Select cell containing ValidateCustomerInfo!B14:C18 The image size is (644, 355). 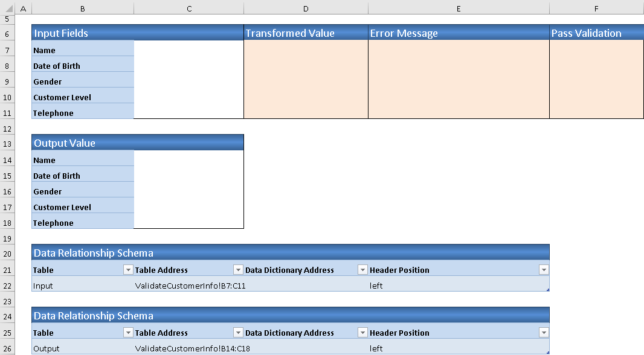pyautogui.click(x=188, y=348)
